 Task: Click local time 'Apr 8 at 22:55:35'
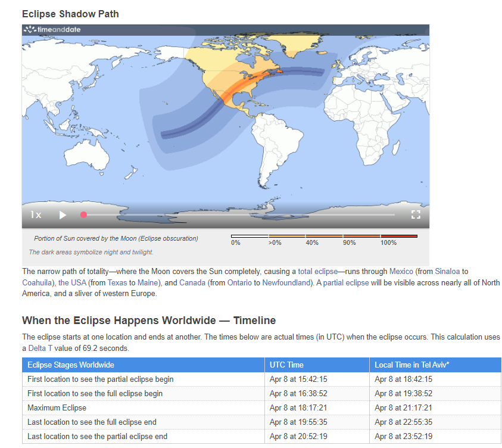(x=403, y=422)
